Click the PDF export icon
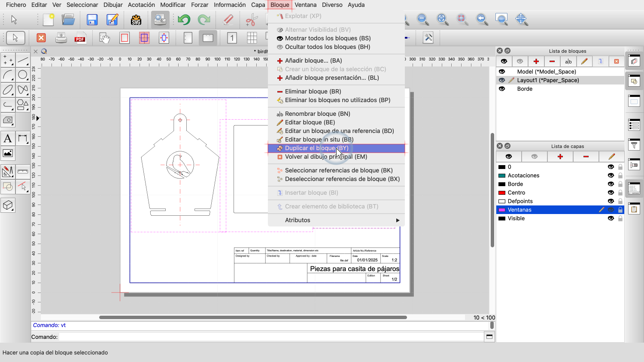Viewport: 644px width, 362px height. (x=80, y=38)
